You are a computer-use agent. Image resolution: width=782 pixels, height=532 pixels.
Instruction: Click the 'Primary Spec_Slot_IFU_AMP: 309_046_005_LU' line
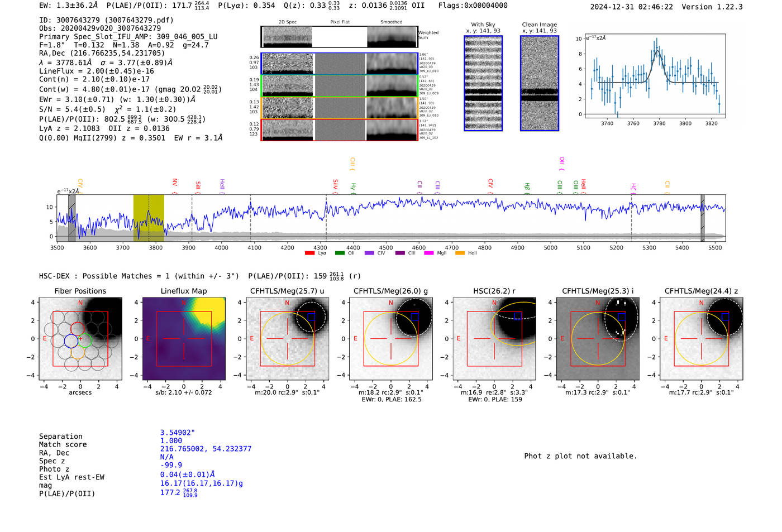[x=128, y=37]
